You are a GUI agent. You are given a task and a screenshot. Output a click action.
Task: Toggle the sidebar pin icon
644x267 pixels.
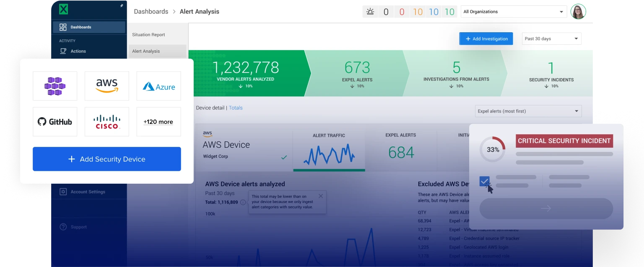(122, 6)
